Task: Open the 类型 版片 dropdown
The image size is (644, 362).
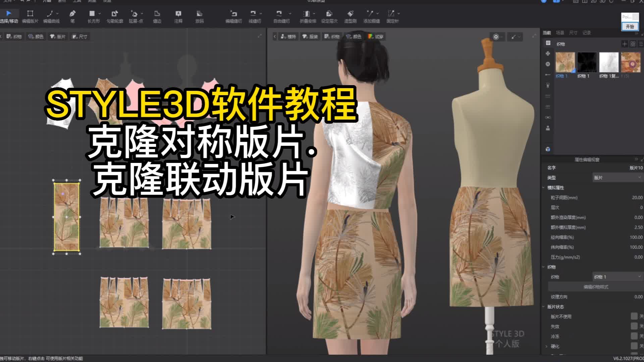Action: (x=618, y=178)
